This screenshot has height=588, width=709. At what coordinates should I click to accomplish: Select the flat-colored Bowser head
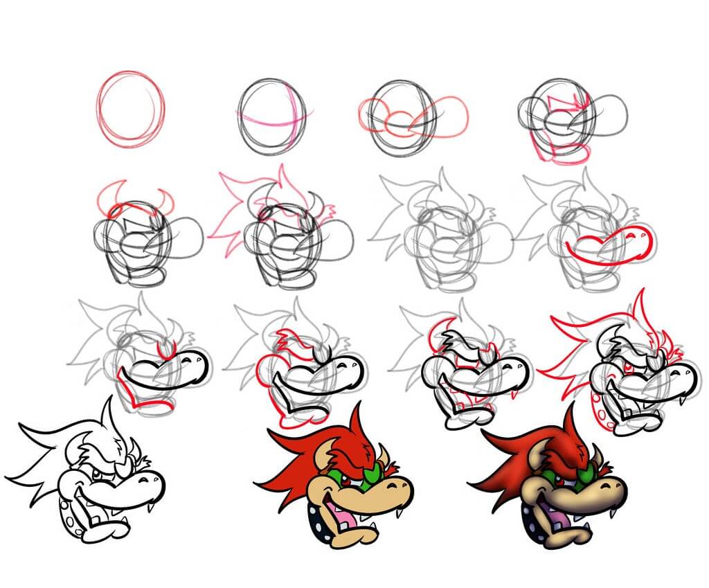334,476
